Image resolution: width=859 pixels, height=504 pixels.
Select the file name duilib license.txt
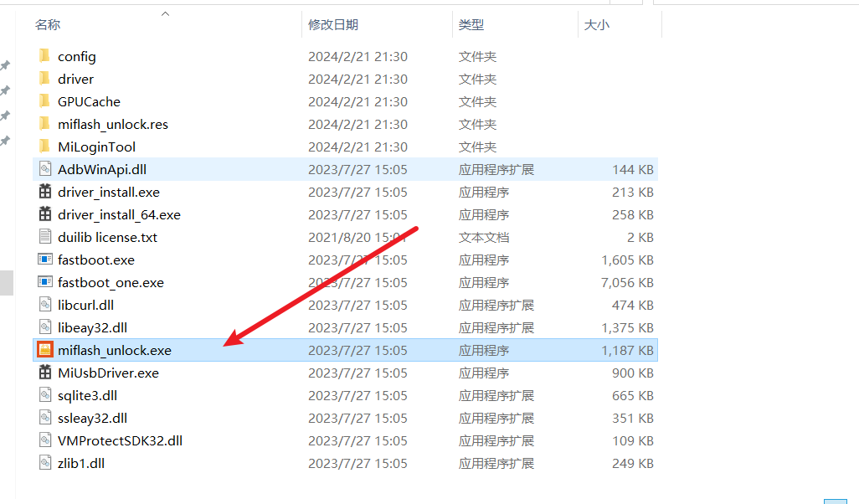click(107, 237)
